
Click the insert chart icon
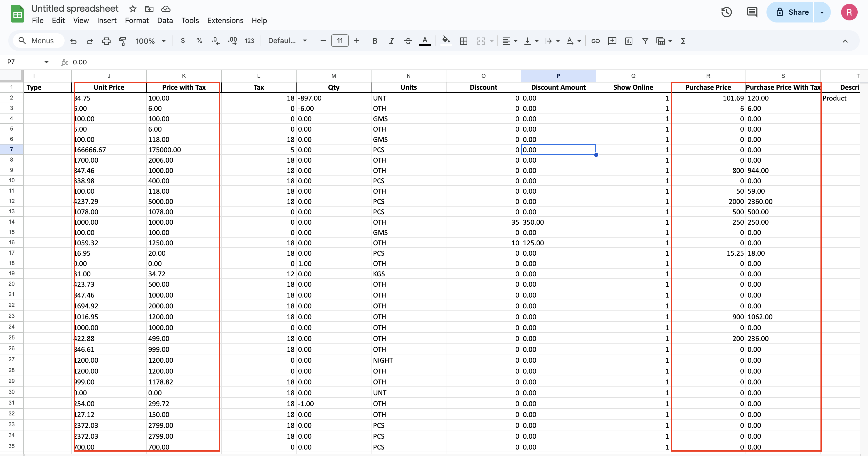coord(629,41)
